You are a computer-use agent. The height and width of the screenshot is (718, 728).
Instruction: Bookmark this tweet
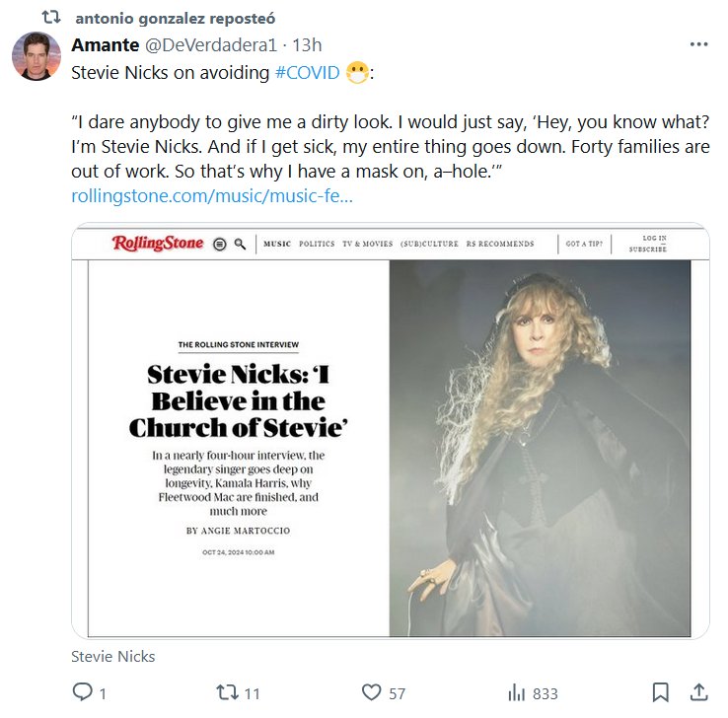click(x=661, y=692)
